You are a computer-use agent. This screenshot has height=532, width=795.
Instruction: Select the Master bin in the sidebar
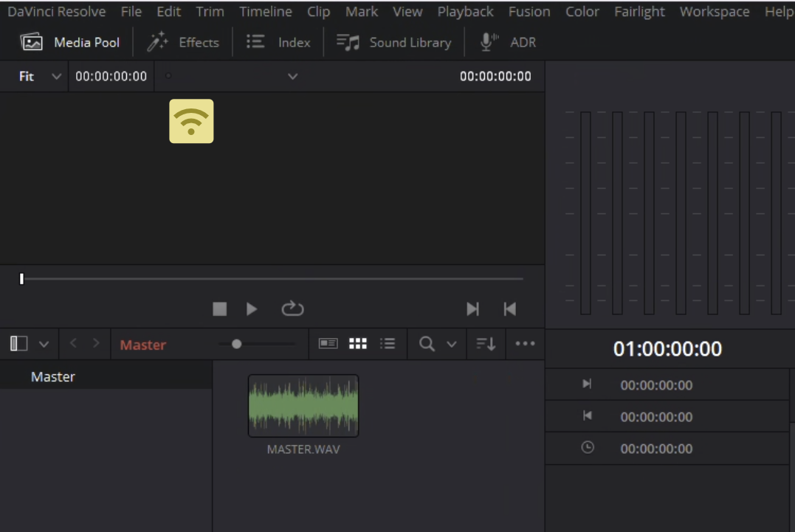[x=106, y=377]
